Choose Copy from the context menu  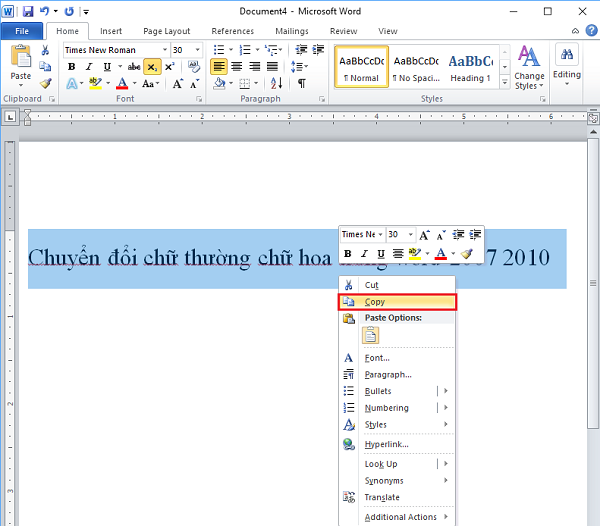[397, 302]
